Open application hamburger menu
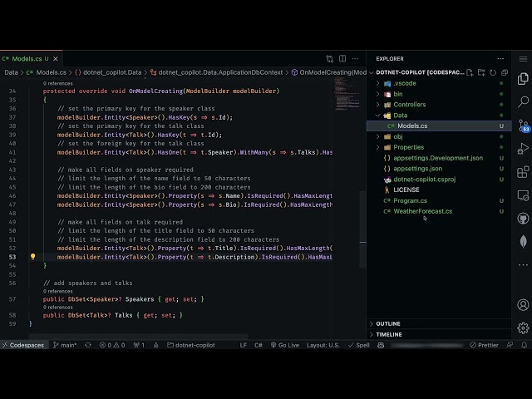Viewport: 532px width, 399px height. (523, 59)
